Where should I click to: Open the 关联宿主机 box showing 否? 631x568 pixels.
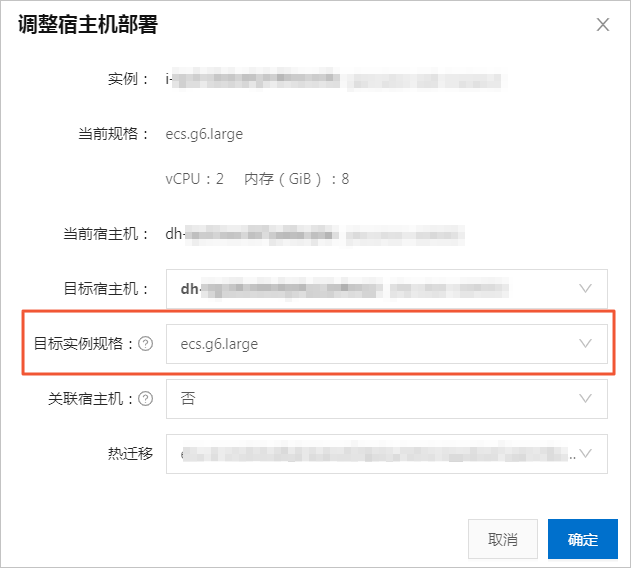tap(387, 399)
